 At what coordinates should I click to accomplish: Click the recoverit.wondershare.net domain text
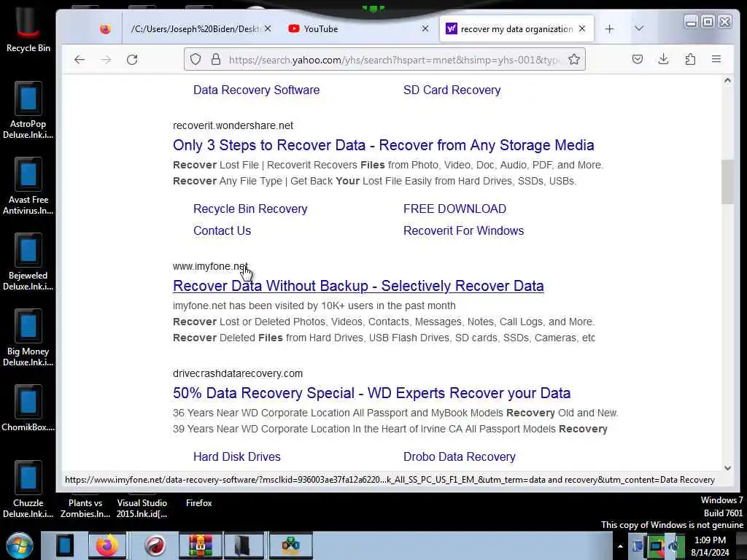click(x=233, y=125)
